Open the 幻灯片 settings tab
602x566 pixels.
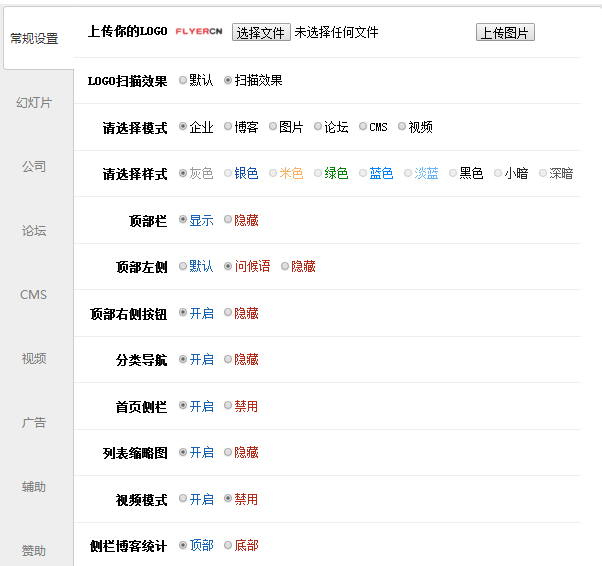(35, 103)
